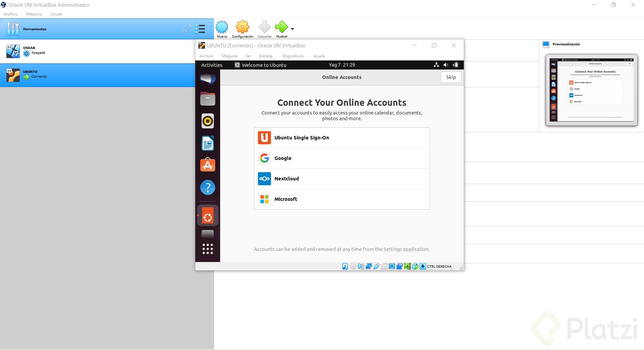Click the shared folders status bar icon
This screenshot has width=644, height=350.
384,266
